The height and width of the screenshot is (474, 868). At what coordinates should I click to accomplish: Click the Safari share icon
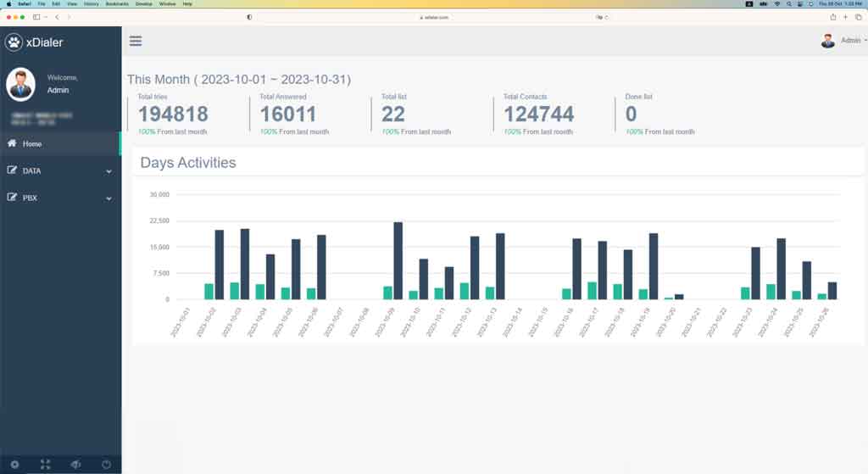(x=832, y=17)
